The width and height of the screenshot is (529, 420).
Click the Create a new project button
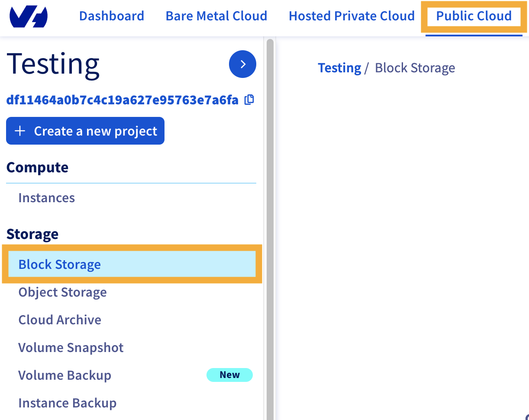(85, 131)
